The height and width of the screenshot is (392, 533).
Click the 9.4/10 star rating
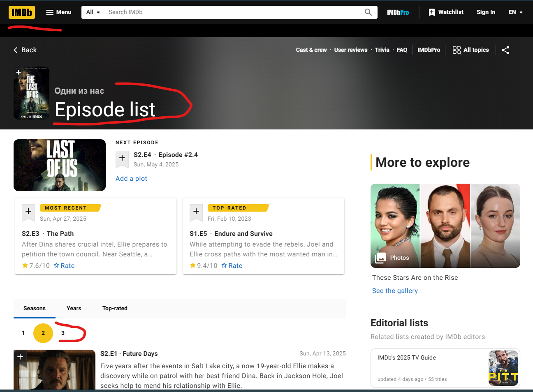[x=204, y=265]
